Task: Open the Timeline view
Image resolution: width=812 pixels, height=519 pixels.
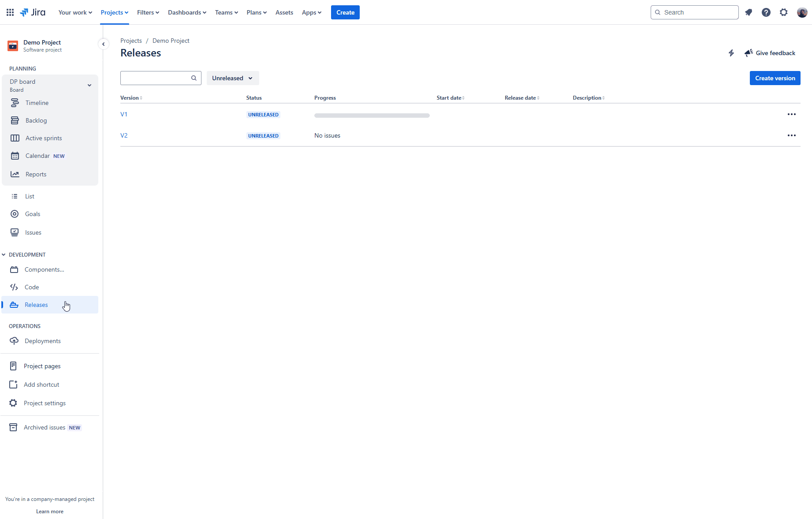Action: (37, 102)
